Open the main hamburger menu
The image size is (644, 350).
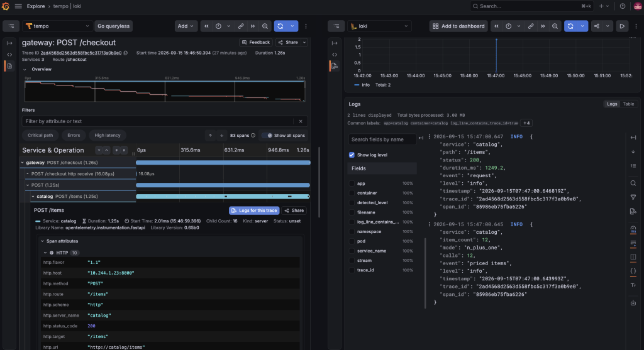pos(18,6)
